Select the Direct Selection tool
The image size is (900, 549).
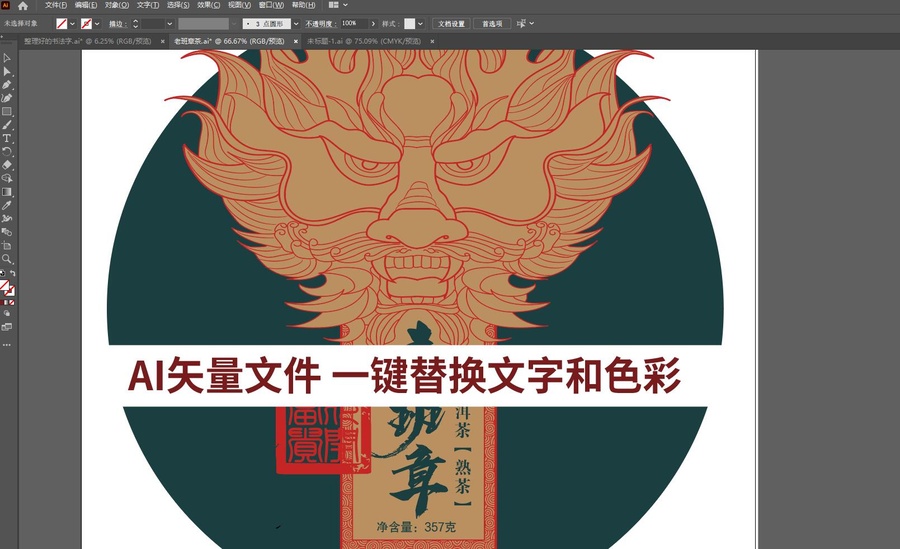click(7, 71)
